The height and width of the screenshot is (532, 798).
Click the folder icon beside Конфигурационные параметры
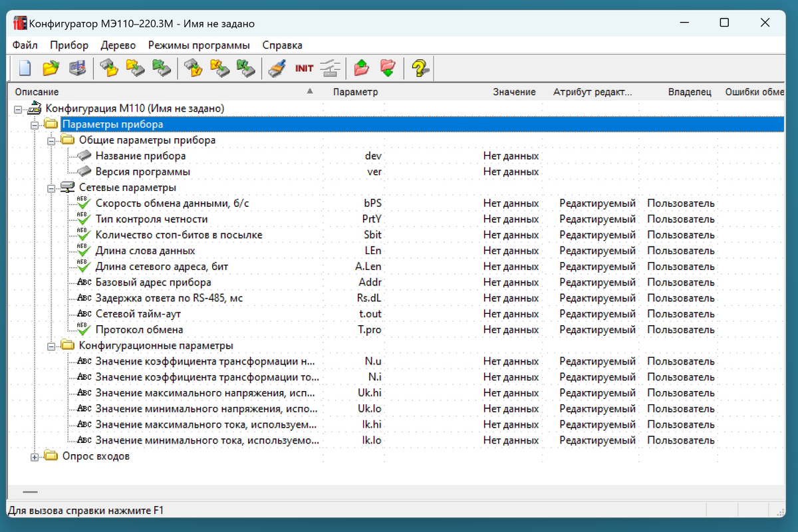coord(68,345)
